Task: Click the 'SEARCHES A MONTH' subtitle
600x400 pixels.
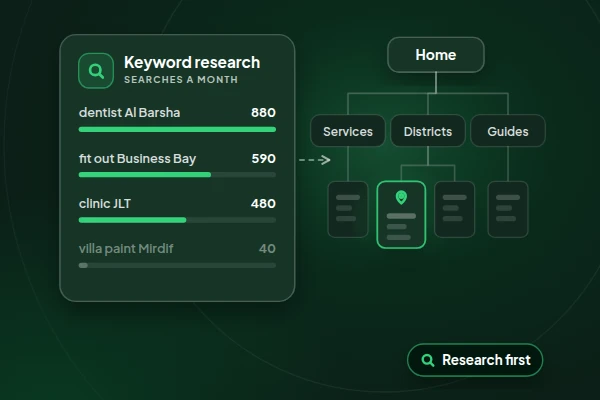Action: pos(181,80)
